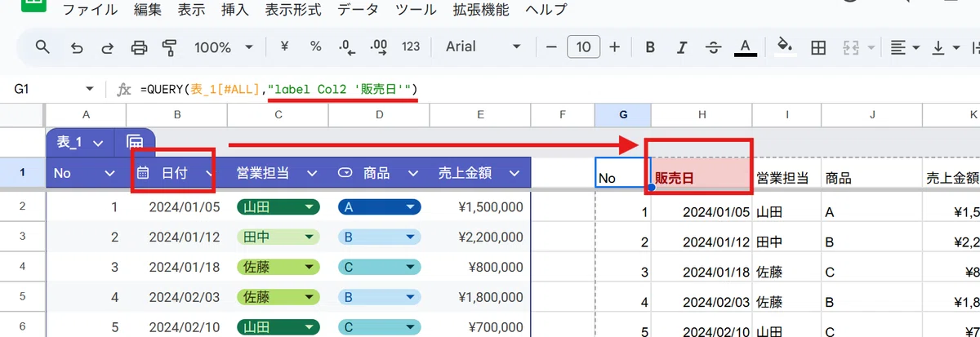Image resolution: width=980 pixels, height=337 pixels.
Task: Open the 表示形式 menu
Action: [x=293, y=11]
